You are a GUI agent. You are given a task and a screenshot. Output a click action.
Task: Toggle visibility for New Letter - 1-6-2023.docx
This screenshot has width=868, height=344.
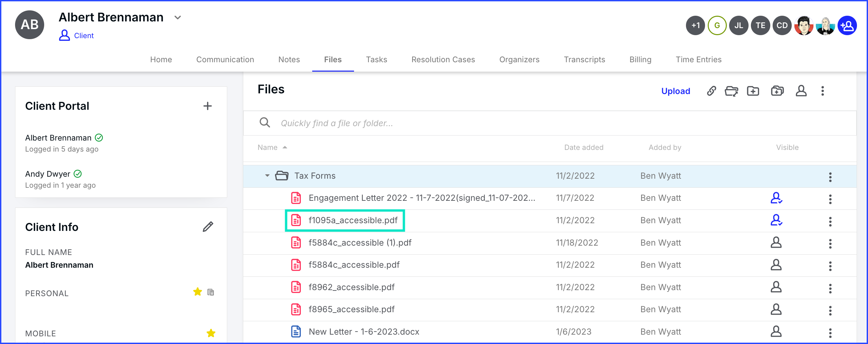click(x=776, y=331)
